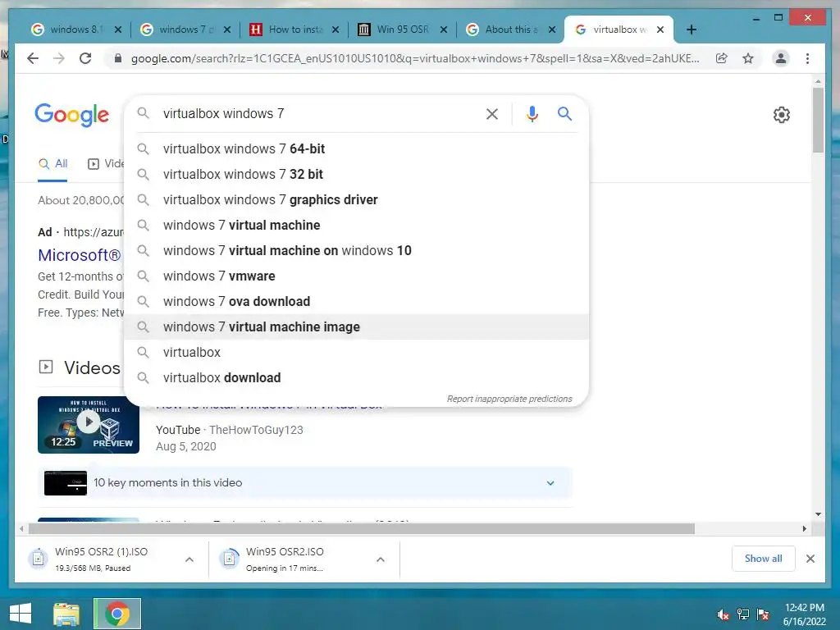Click in the search text field
Image resolution: width=840 pixels, height=630 pixels.
click(319, 113)
